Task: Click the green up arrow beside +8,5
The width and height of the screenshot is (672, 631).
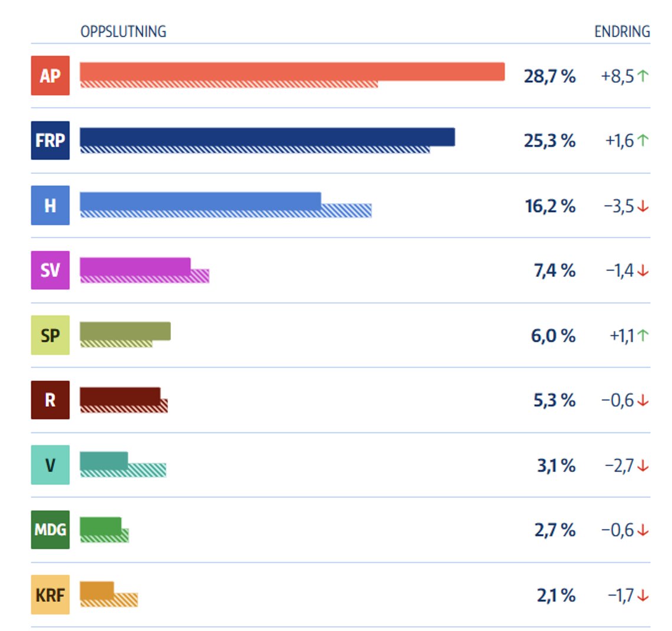Action: (x=643, y=76)
